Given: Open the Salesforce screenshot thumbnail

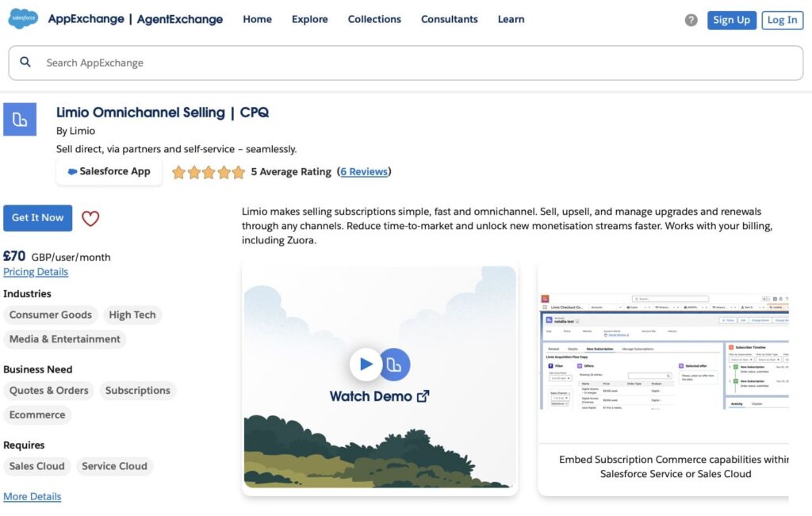Looking at the screenshot, I should (x=664, y=380).
